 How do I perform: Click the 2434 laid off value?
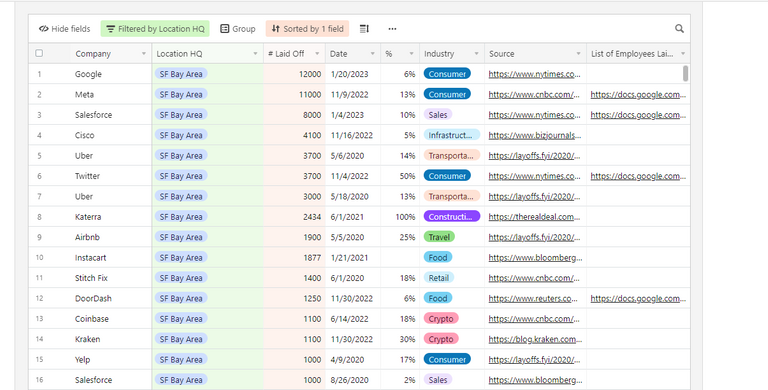pos(312,217)
